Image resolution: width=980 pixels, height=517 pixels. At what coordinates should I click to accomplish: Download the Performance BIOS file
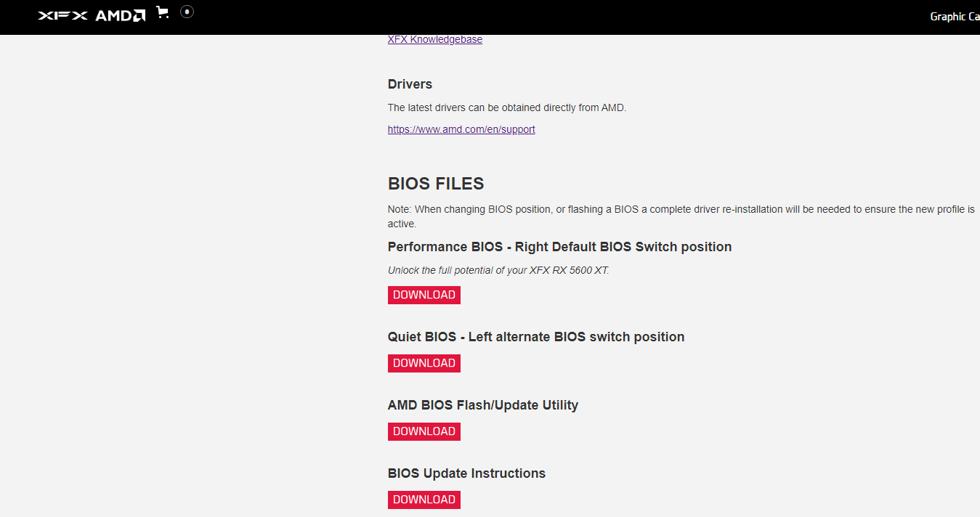click(x=424, y=296)
